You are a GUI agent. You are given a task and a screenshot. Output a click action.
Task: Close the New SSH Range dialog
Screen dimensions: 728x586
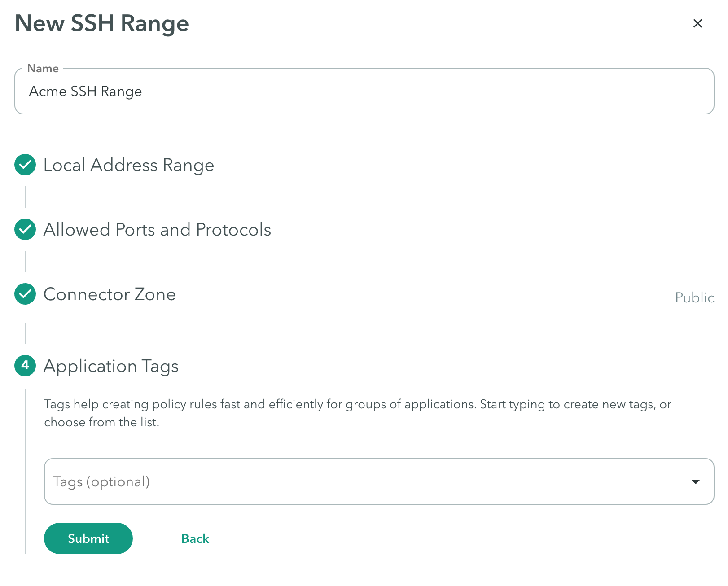[697, 23]
